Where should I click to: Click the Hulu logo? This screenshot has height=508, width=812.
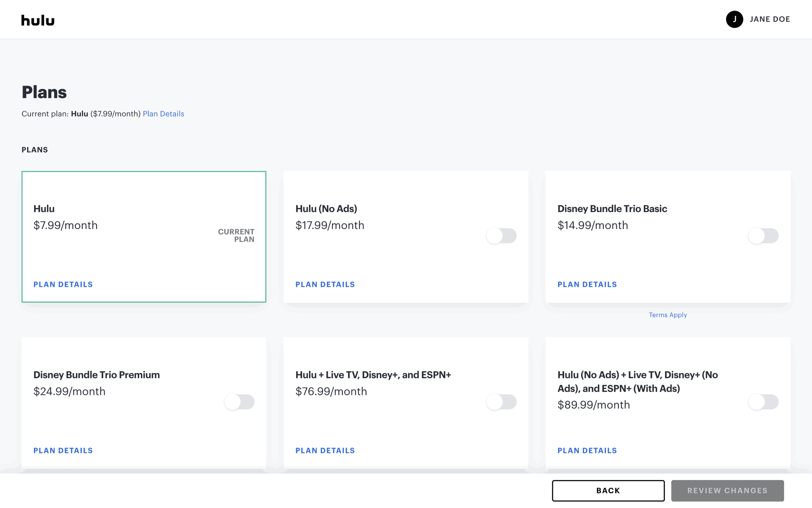(x=38, y=20)
